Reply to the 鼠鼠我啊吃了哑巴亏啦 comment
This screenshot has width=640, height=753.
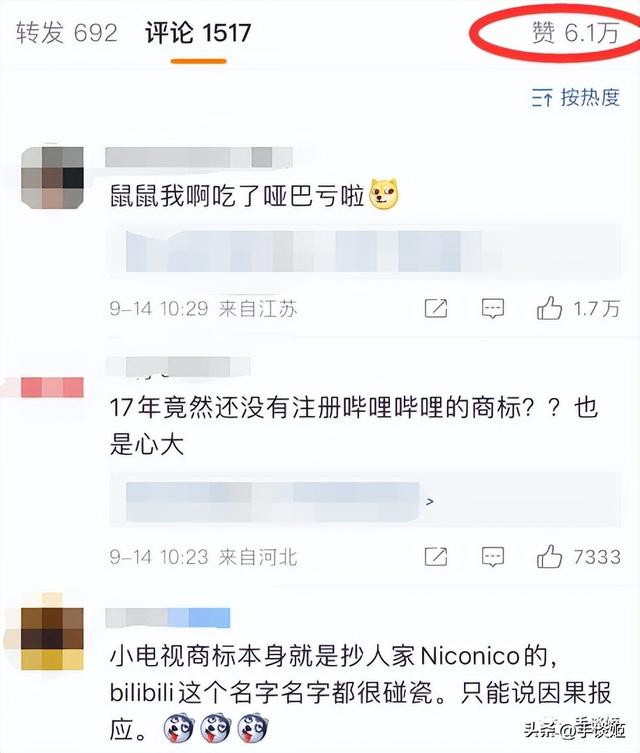(493, 308)
